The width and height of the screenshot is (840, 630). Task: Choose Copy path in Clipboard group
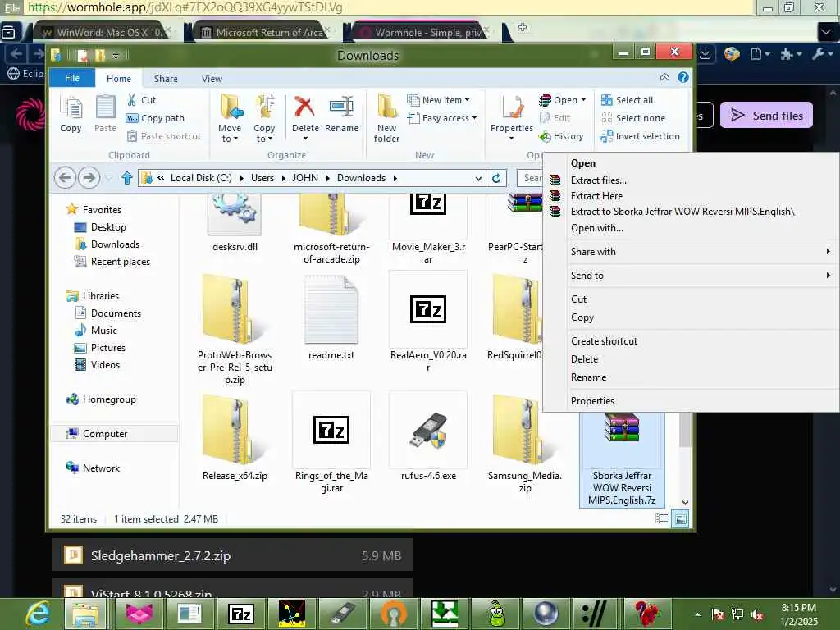(155, 118)
